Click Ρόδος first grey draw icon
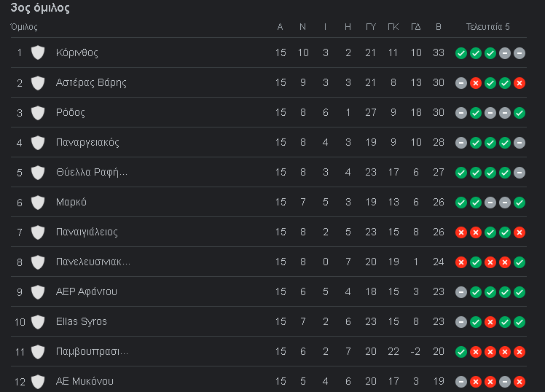 tap(461, 113)
